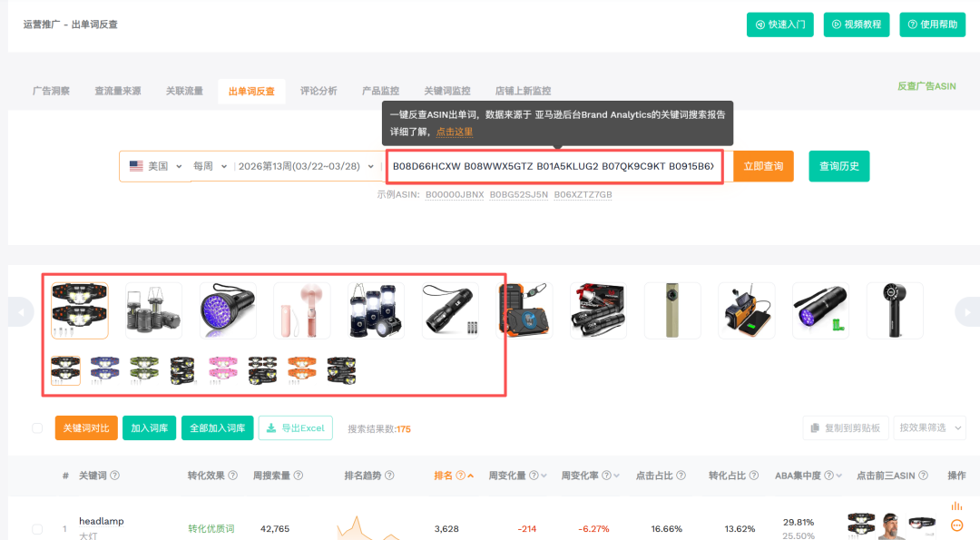Click the 加入词库 button
980x540 pixels.
pyautogui.click(x=150, y=428)
